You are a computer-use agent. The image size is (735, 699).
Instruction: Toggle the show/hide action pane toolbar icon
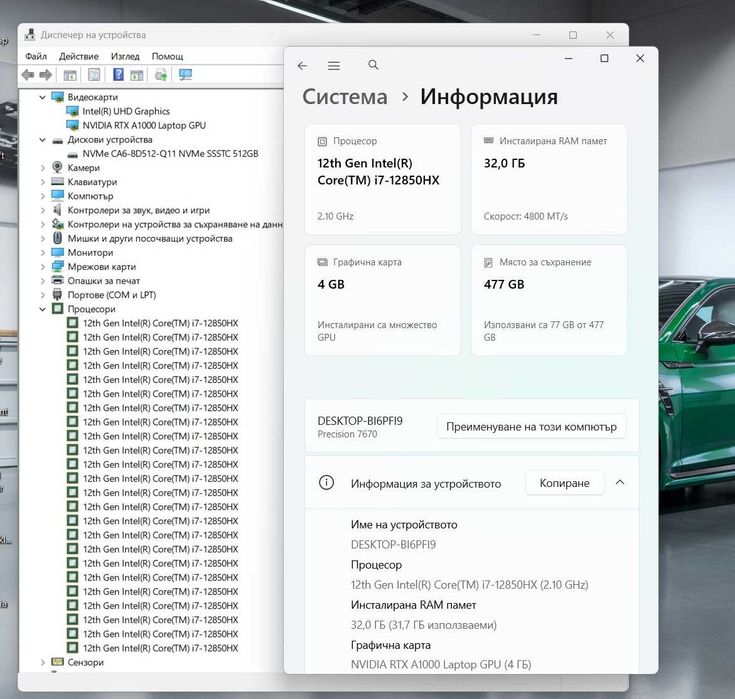click(x=136, y=75)
